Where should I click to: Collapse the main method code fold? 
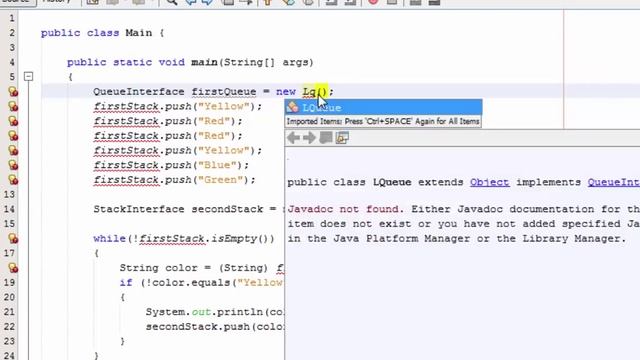pyautogui.click(x=28, y=76)
